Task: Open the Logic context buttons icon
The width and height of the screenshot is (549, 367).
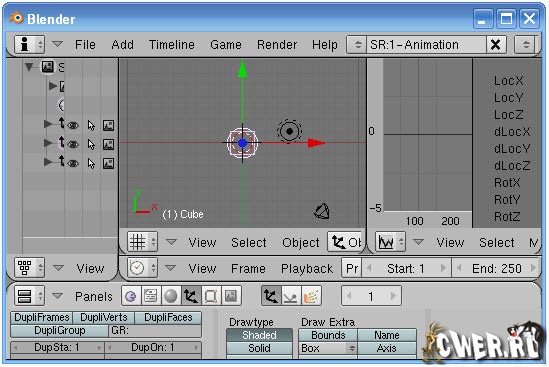Action: tap(131, 296)
